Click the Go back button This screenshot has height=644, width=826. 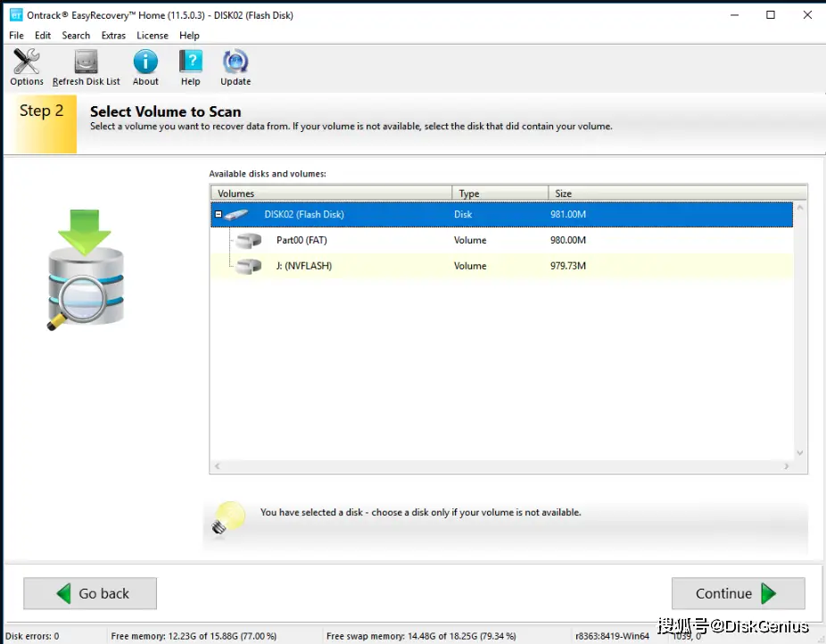[90, 593]
